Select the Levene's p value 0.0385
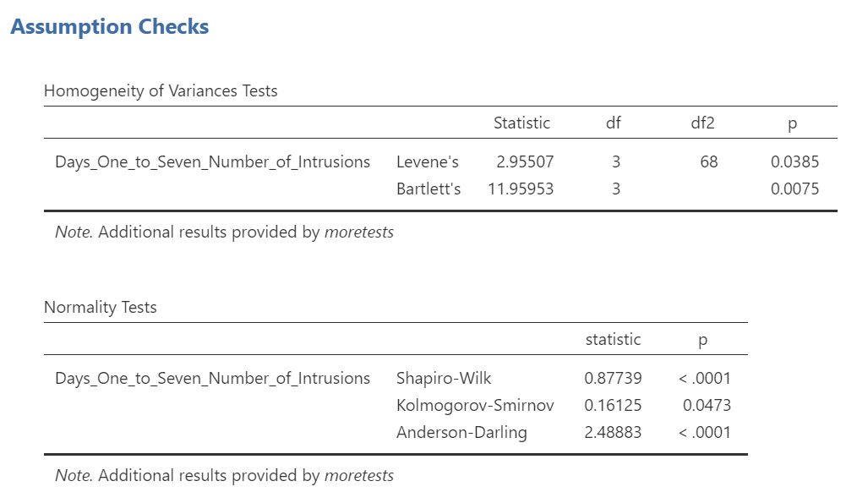 point(794,161)
